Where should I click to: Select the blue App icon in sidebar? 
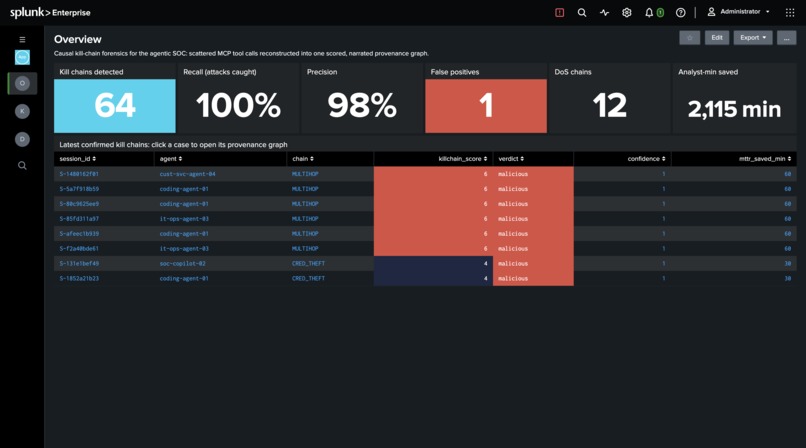(22, 57)
